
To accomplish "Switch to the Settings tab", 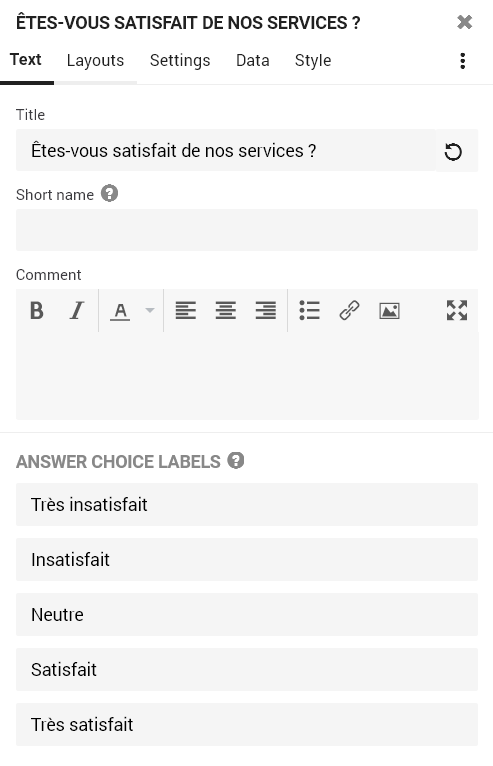I will 180,61.
